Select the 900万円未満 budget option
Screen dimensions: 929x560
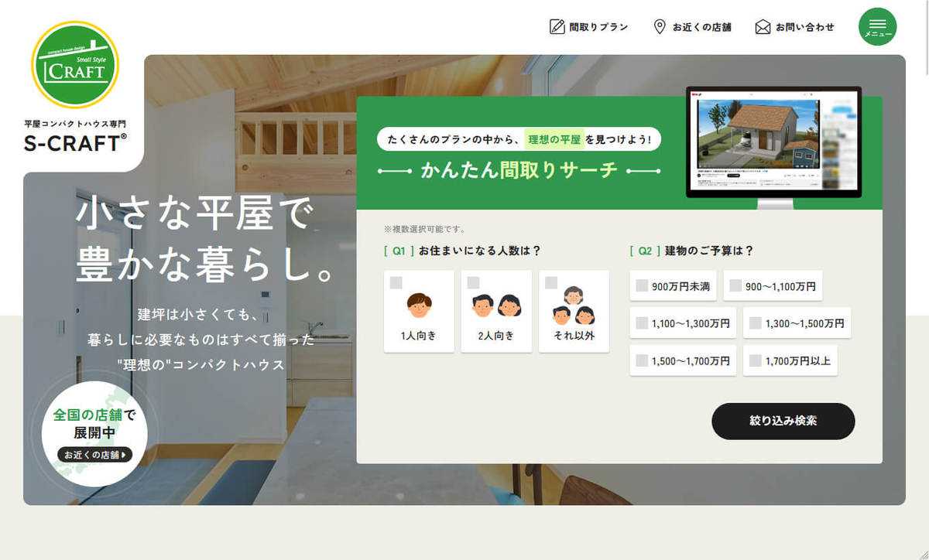(x=642, y=286)
